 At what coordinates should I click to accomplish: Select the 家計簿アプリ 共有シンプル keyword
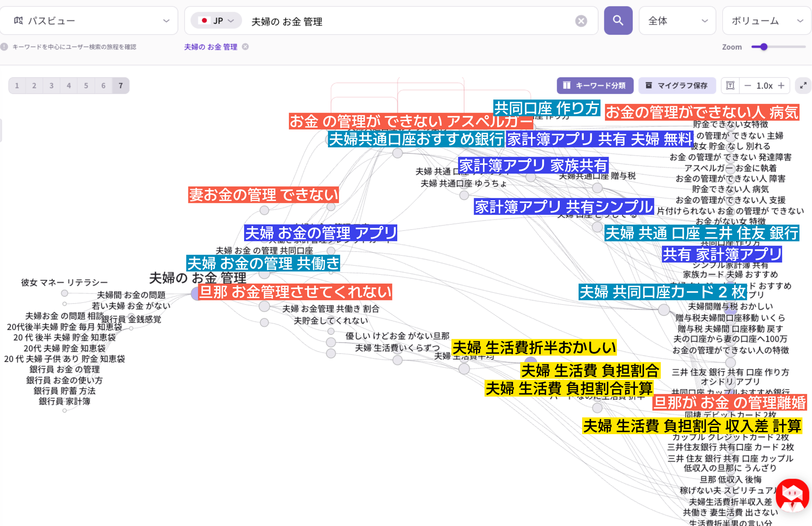564,207
